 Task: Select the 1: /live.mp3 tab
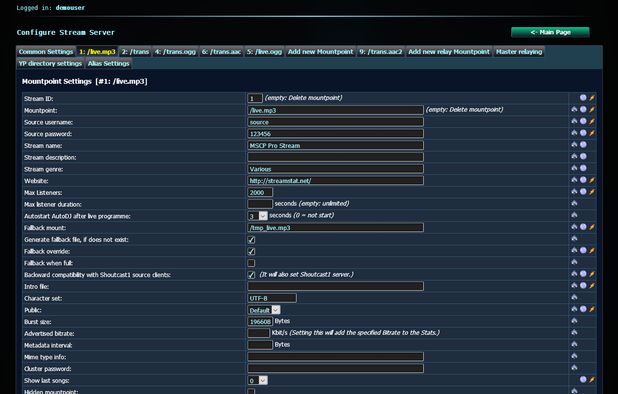click(97, 52)
